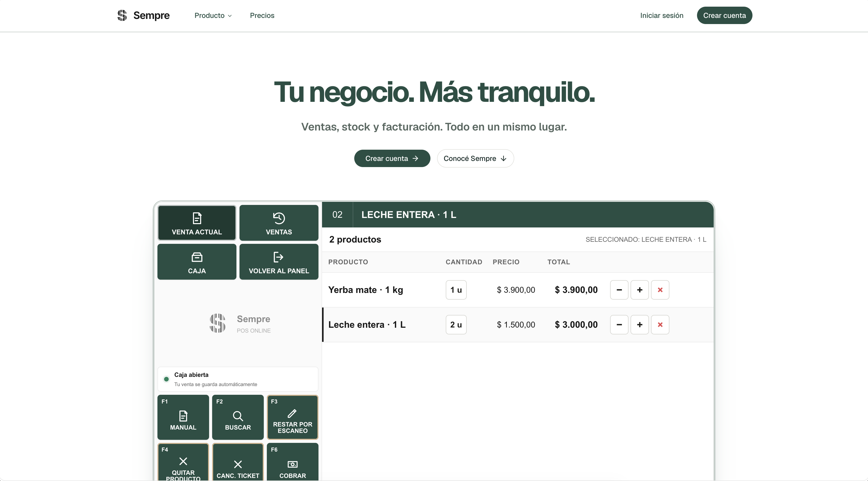The height and width of the screenshot is (481, 868).
Task: Click the F4 Quitar Producto button
Action: point(183,462)
